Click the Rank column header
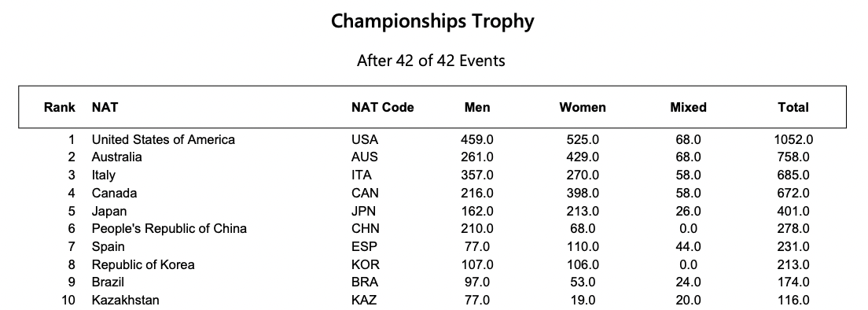This screenshot has width=868, height=310. pos(60,107)
